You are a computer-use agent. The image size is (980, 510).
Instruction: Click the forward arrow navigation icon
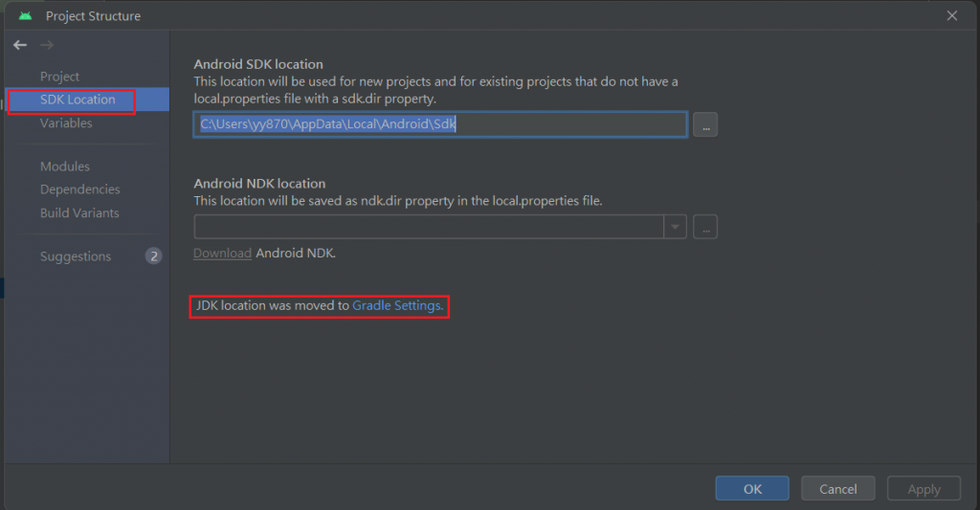coord(47,45)
